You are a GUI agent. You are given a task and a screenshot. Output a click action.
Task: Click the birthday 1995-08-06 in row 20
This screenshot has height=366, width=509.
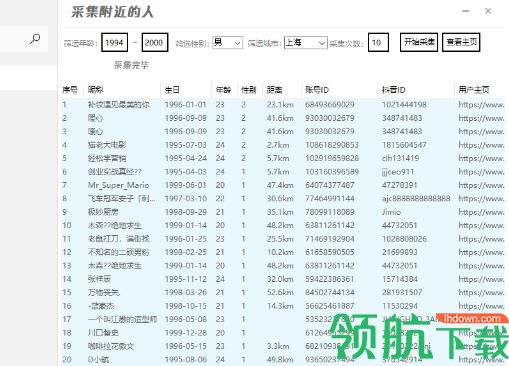point(186,360)
